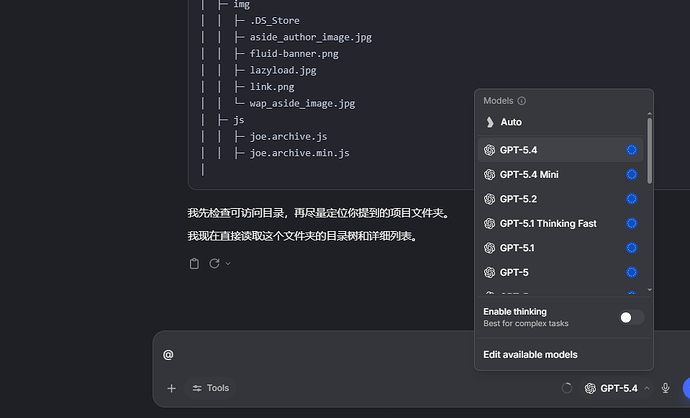
Task: Choose GPT-5.2 model
Action: (x=560, y=199)
